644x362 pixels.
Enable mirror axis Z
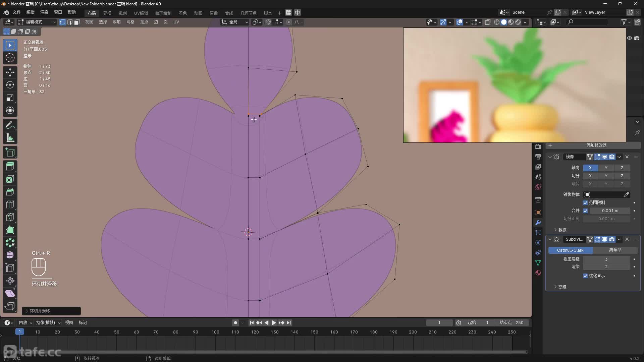[x=622, y=168]
